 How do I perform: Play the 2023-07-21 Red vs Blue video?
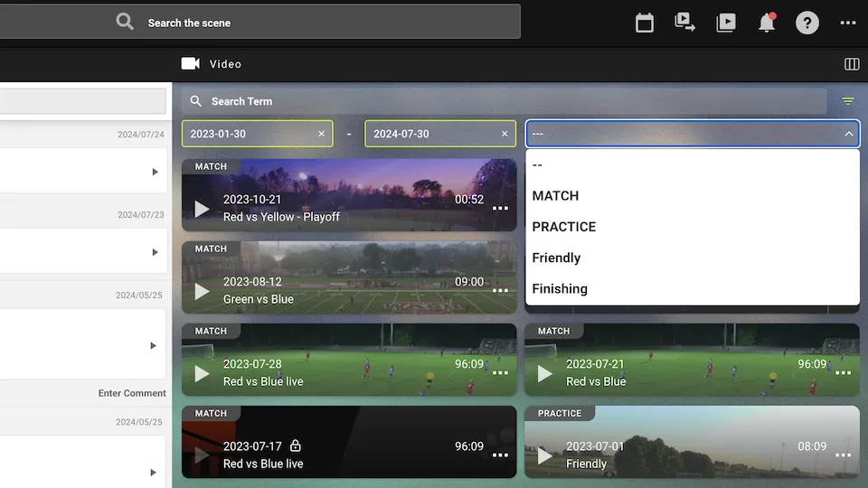point(544,374)
